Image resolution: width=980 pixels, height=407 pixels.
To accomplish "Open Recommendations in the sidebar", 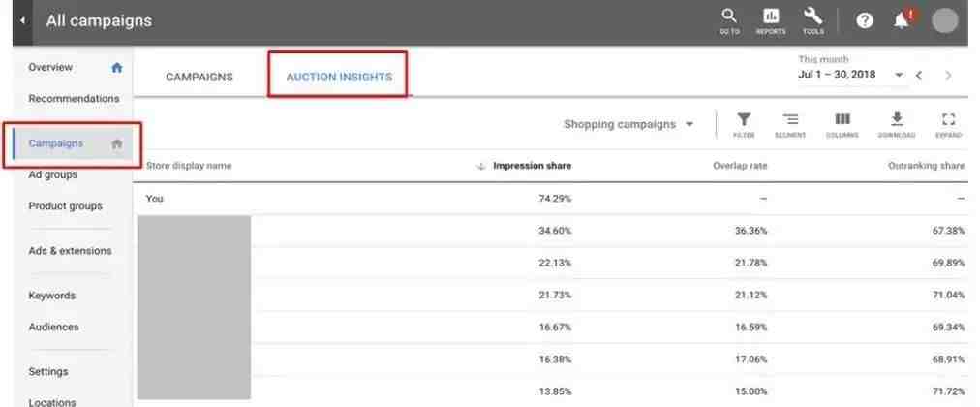I will [74, 99].
